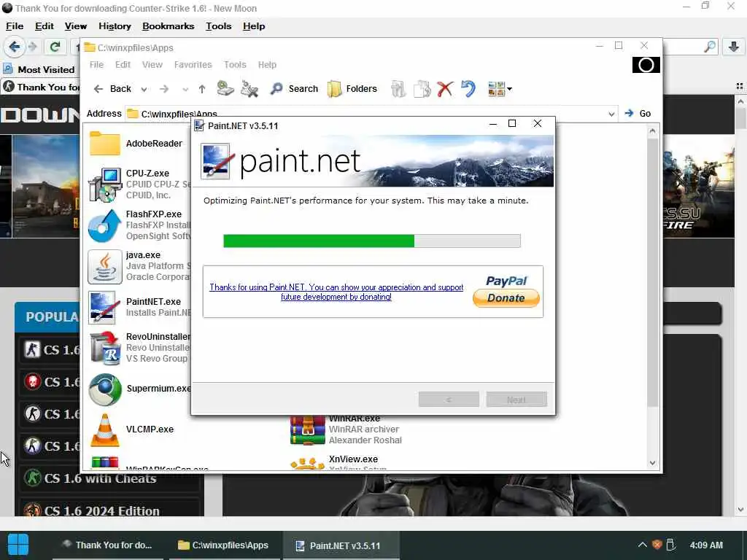The width and height of the screenshot is (747, 560).
Task: Select WinRAR.exe books icon
Action: point(308,430)
